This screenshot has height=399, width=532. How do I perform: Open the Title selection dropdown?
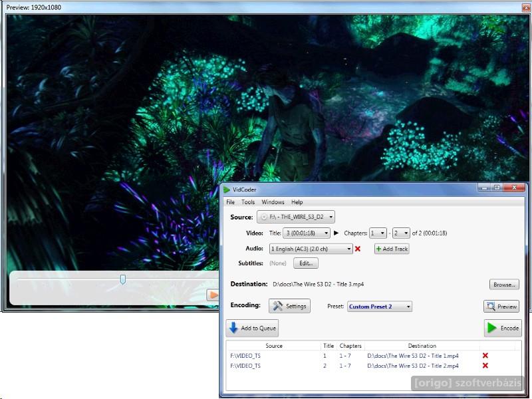pyautogui.click(x=307, y=233)
